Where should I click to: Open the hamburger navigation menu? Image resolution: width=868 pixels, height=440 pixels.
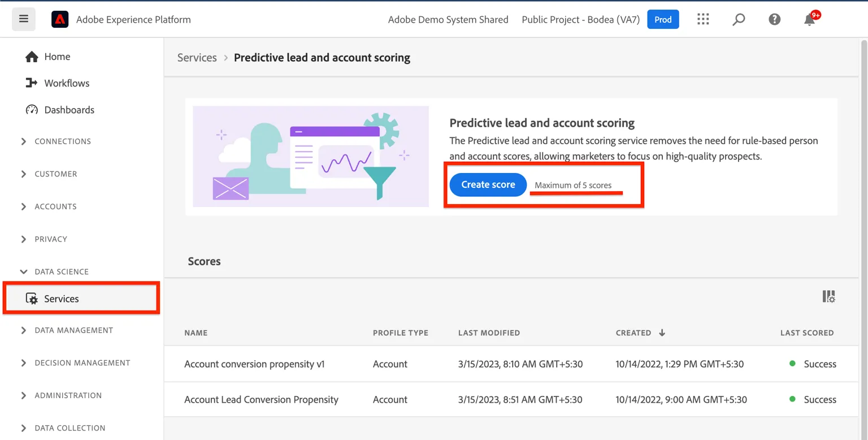click(x=24, y=19)
